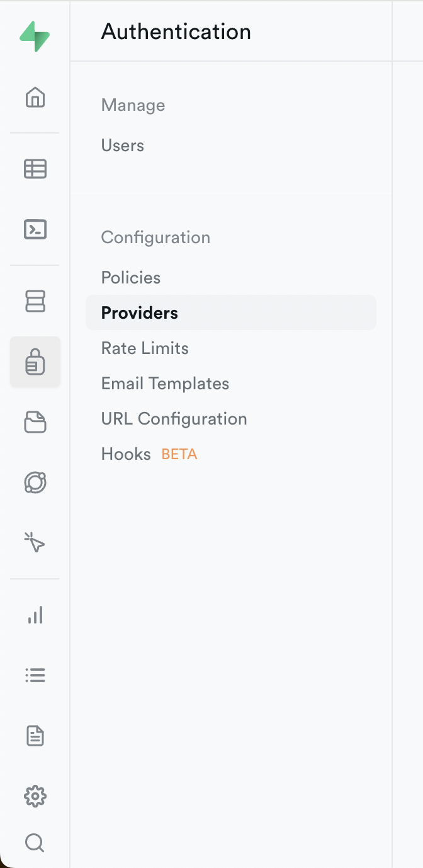The height and width of the screenshot is (868, 423).
Task: Open Email Templates page
Action: [165, 384]
